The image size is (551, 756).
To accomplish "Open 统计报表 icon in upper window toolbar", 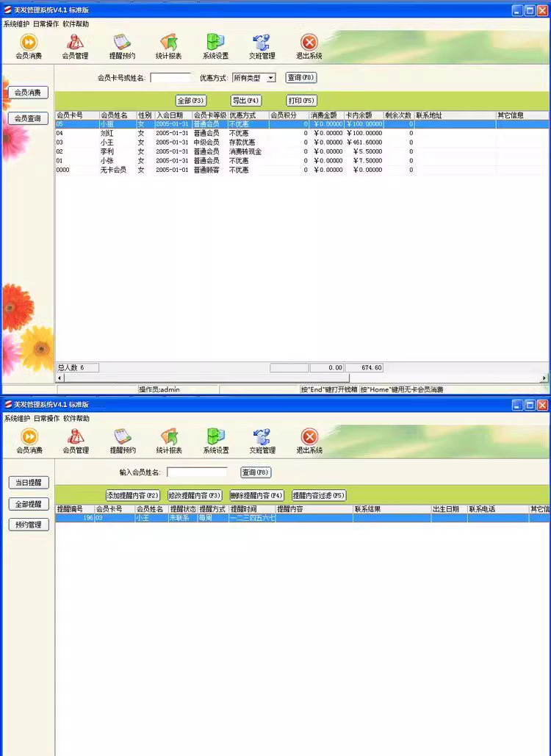I will [x=169, y=46].
